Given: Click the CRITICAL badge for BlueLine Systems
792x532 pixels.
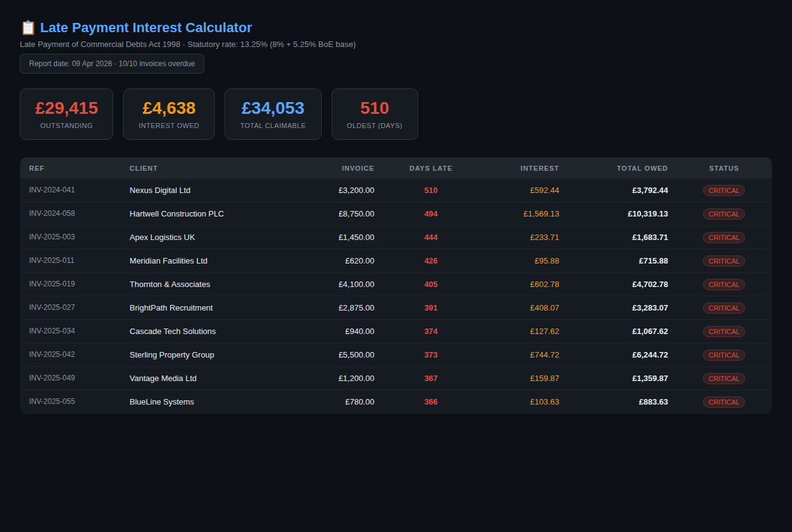Looking at the screenshot, I should [723, 402].
